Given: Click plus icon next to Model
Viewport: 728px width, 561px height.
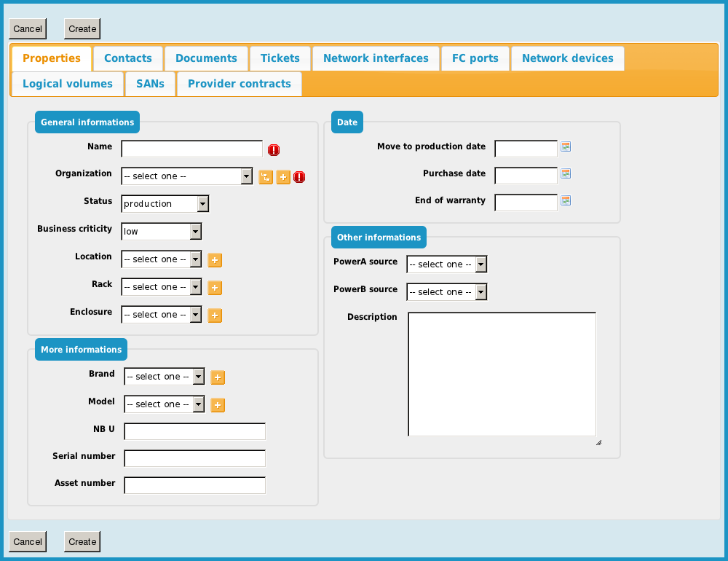Looking at the screenshot, I should point(218,405).
